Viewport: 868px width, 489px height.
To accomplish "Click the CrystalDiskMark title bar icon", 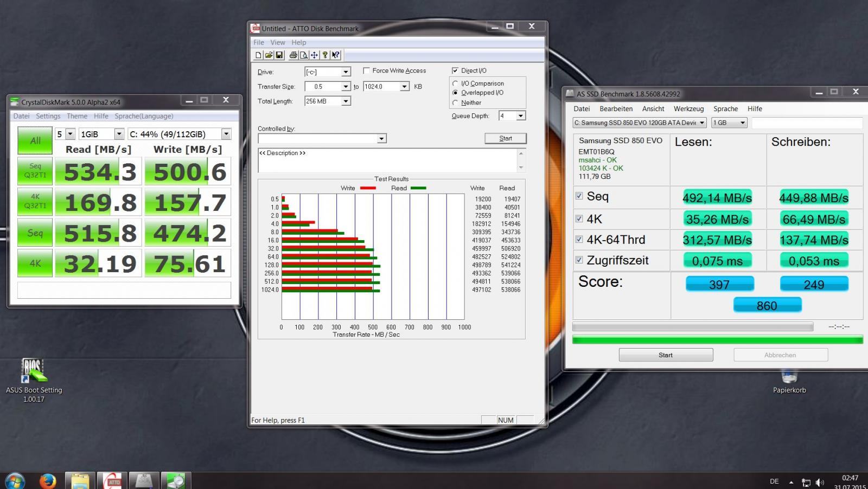I will [14, 101].
